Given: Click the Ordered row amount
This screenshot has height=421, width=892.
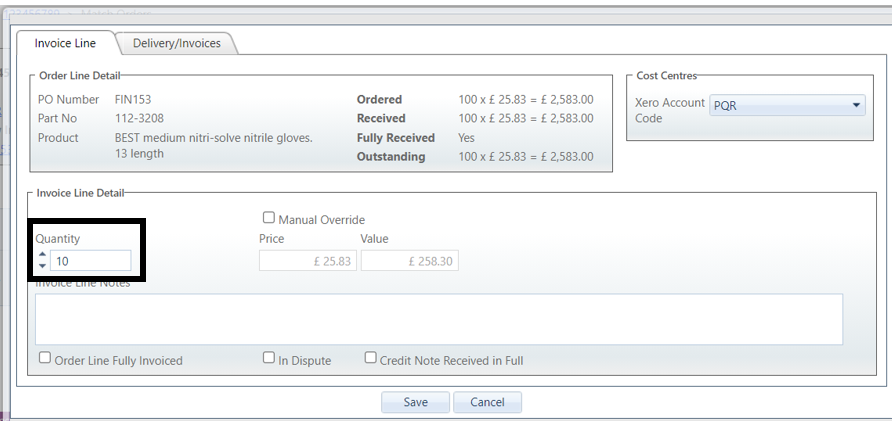Looking at the screenshot, I should (x=526, y=100).
